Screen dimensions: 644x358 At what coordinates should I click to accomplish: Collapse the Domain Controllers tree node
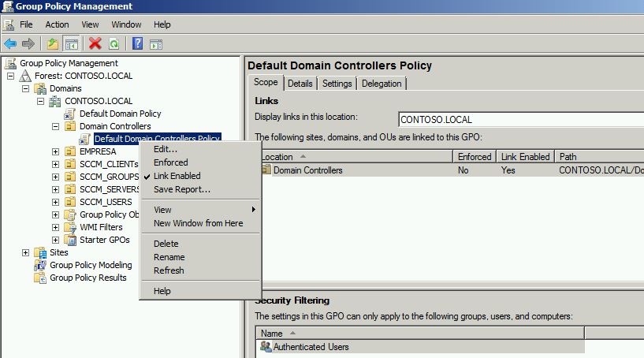56,126
